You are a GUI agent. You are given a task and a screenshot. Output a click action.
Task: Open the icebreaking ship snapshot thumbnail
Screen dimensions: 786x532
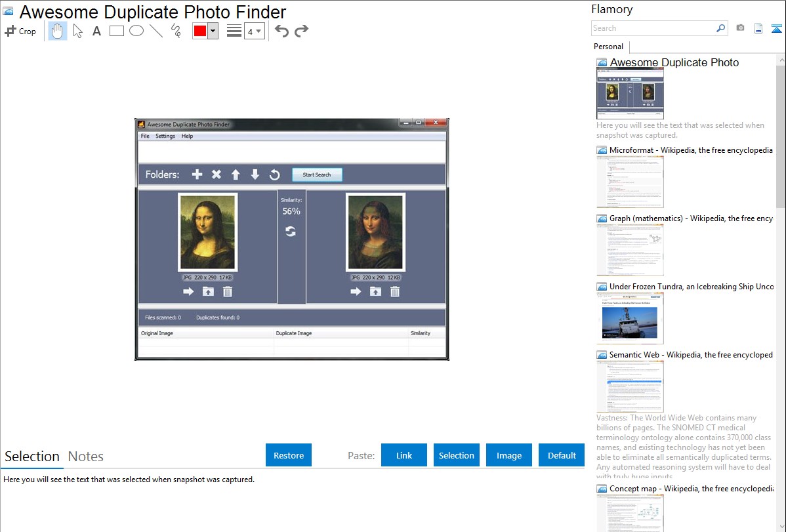(630, 318)
